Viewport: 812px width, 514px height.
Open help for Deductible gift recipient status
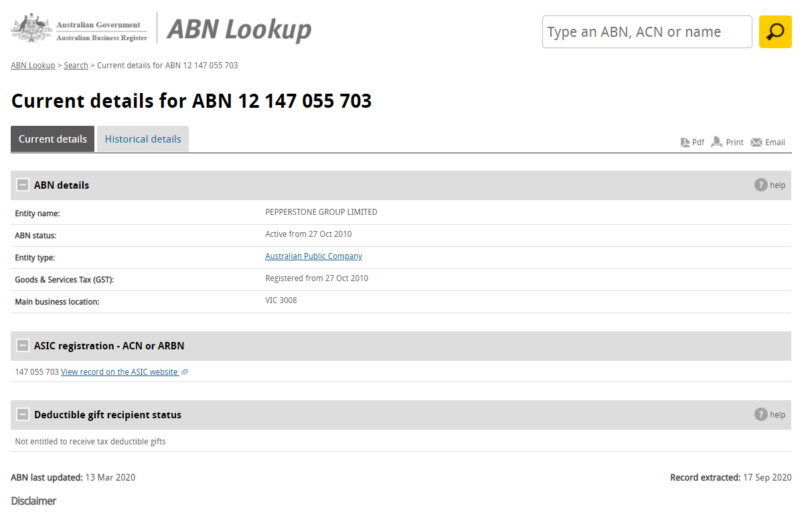point(770,415)
